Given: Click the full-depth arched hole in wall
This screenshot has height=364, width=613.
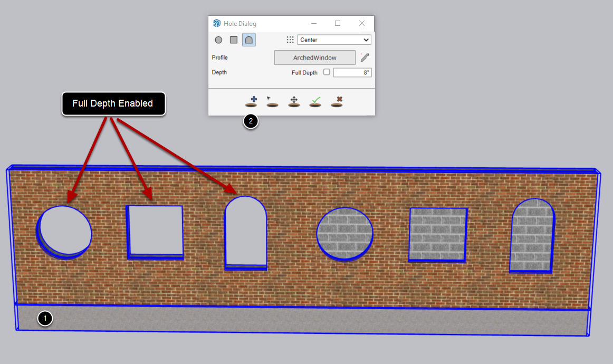Looking at the screenshot, I should tap(245, 233).
